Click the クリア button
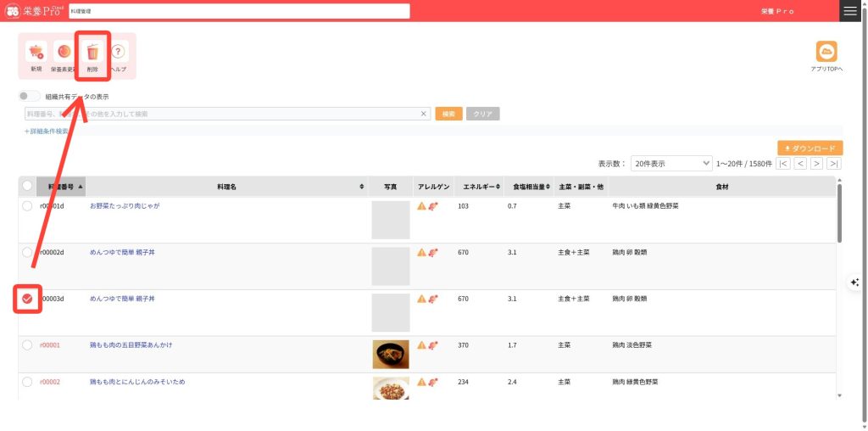Screen dimensions: 868x431 click(483, 114)
